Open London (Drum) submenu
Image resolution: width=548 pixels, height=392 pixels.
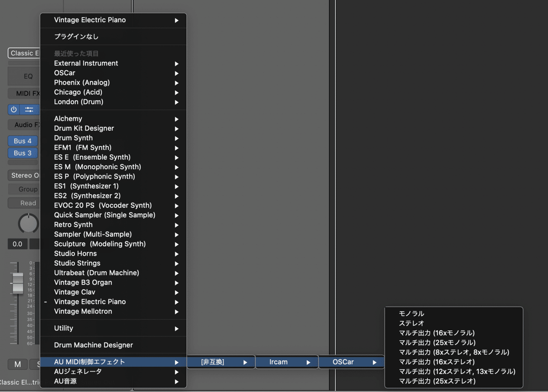tap(113, 102)
